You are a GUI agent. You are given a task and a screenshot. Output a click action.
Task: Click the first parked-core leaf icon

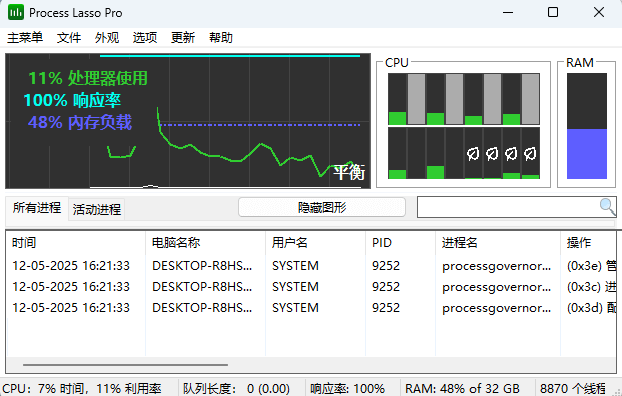(x=473, y=154)
